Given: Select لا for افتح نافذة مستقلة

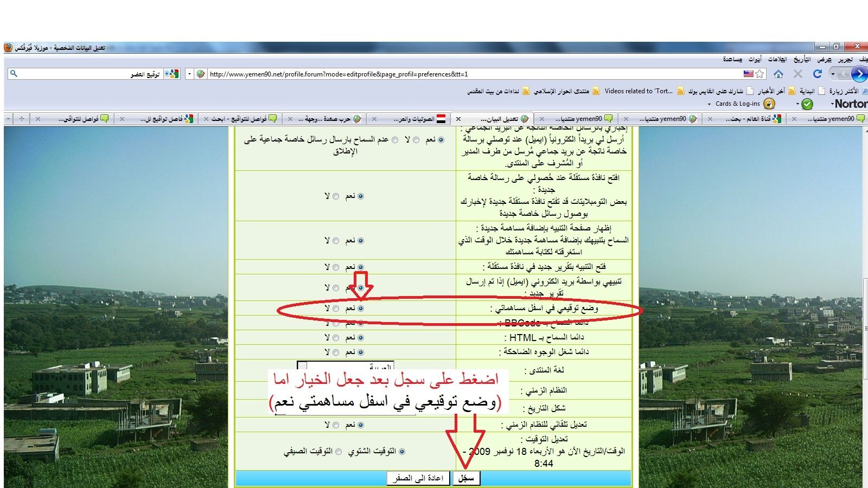Looking at the screenshot, I should 336,196.
